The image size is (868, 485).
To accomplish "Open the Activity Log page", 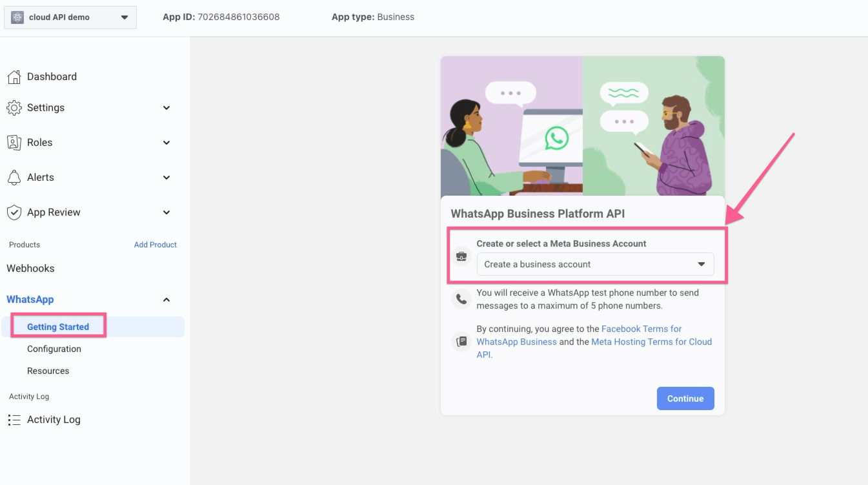I will (54, 420).
